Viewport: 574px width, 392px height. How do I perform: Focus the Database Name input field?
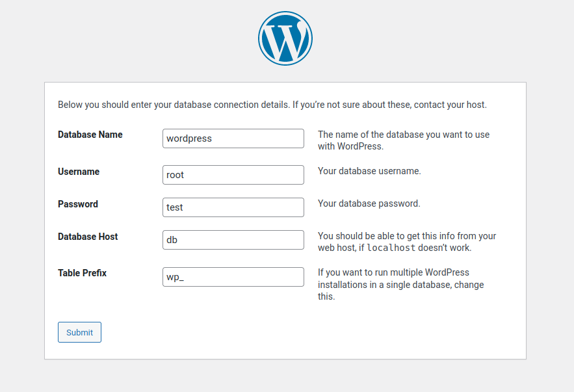click(233, 138)
